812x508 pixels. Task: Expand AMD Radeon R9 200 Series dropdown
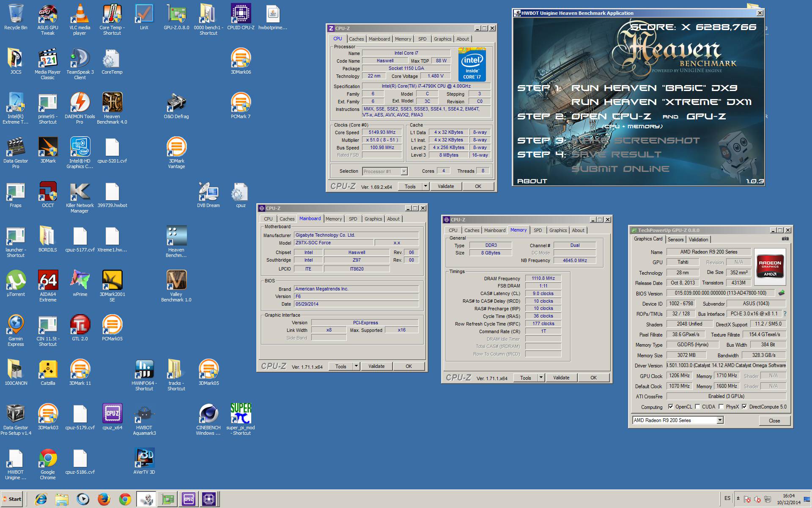coord(720,420)
